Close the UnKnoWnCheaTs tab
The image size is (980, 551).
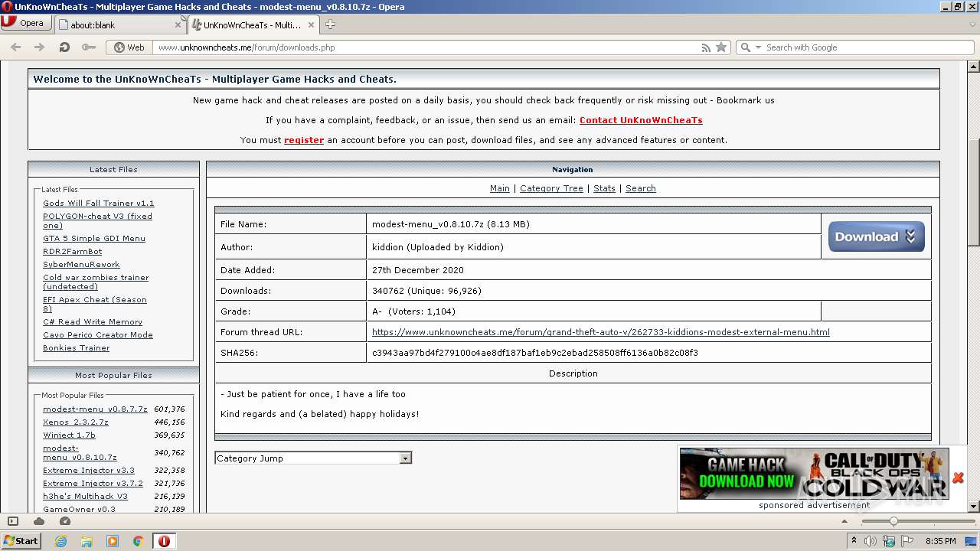click(311, 24)
